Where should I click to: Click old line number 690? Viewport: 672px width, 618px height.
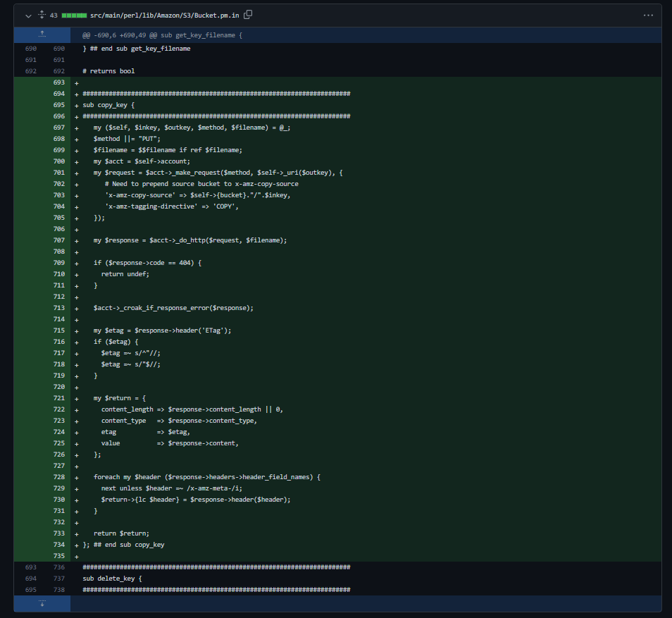[30, 49]
